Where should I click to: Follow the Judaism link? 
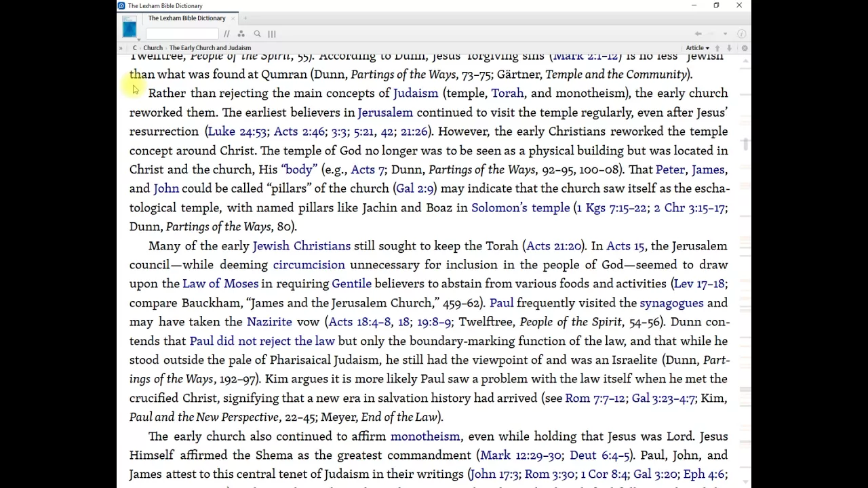[416, 94]
